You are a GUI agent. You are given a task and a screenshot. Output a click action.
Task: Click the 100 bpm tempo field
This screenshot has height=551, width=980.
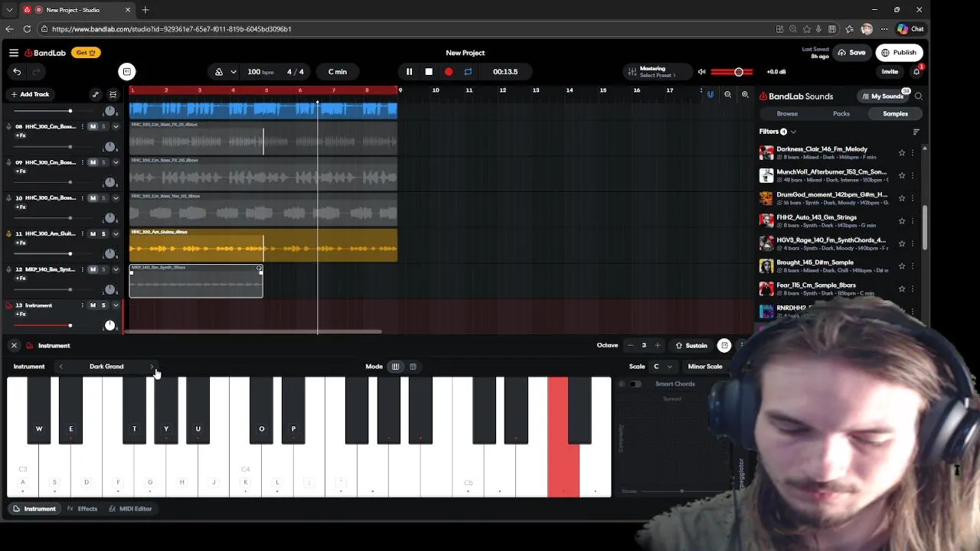point(260,72)
